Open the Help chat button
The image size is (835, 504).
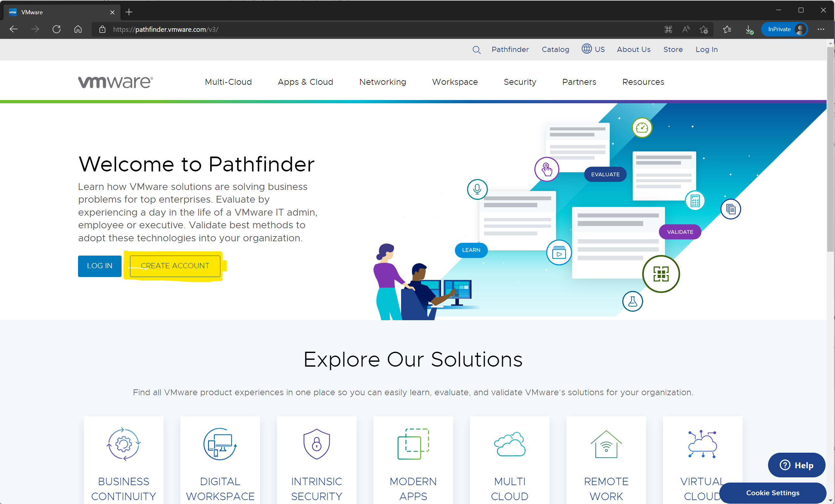[796, 465]
